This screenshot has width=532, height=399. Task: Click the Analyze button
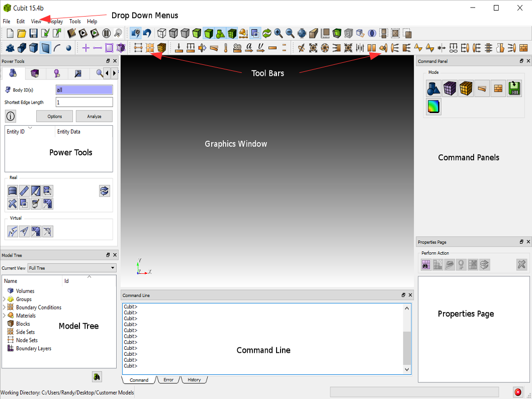[94, 116]
